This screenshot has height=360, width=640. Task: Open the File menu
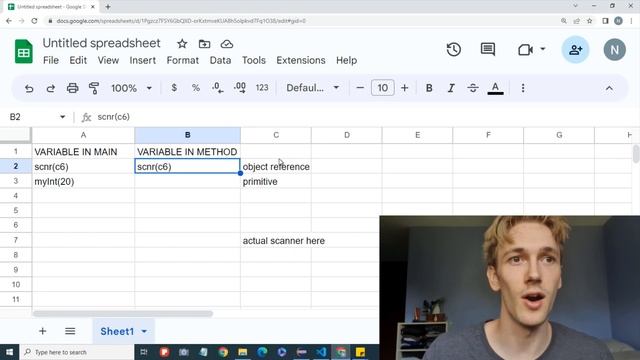point(51,60)
